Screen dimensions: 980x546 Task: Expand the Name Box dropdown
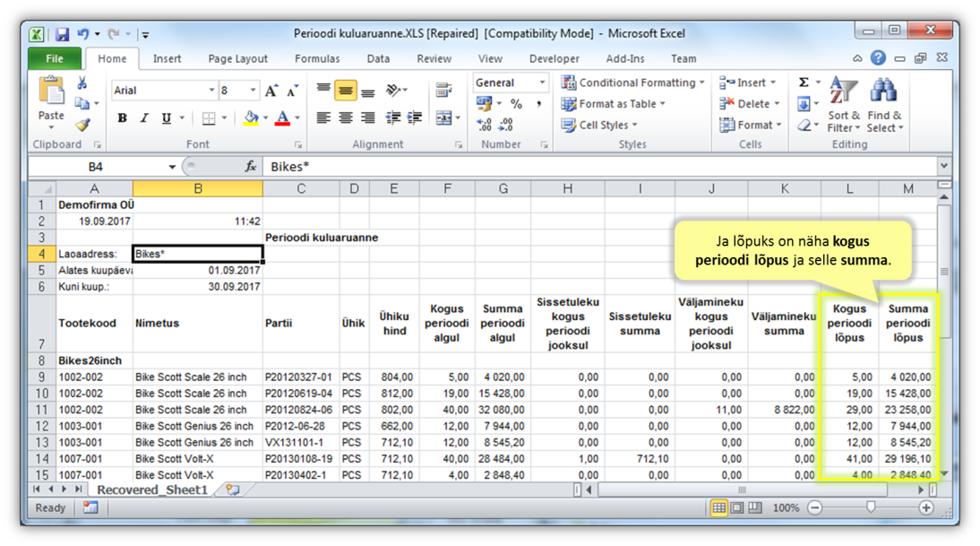click(172, 167)
